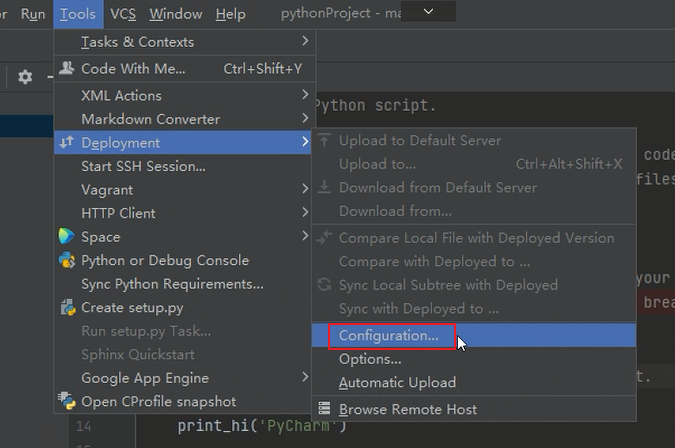The height and width of the screenshot is (448, 675).
Task: Select Markdown Converter entry
Action: click(184, 119)
